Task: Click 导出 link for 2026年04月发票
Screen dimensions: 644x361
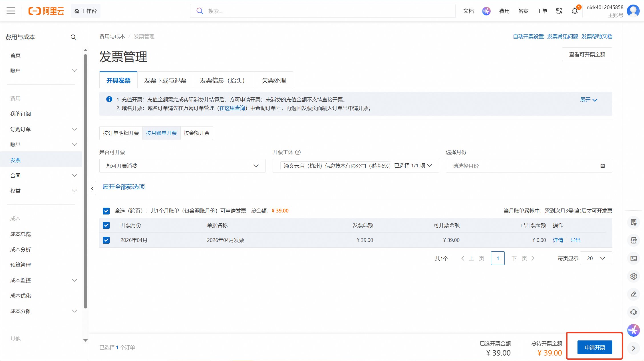Action: 575,240
